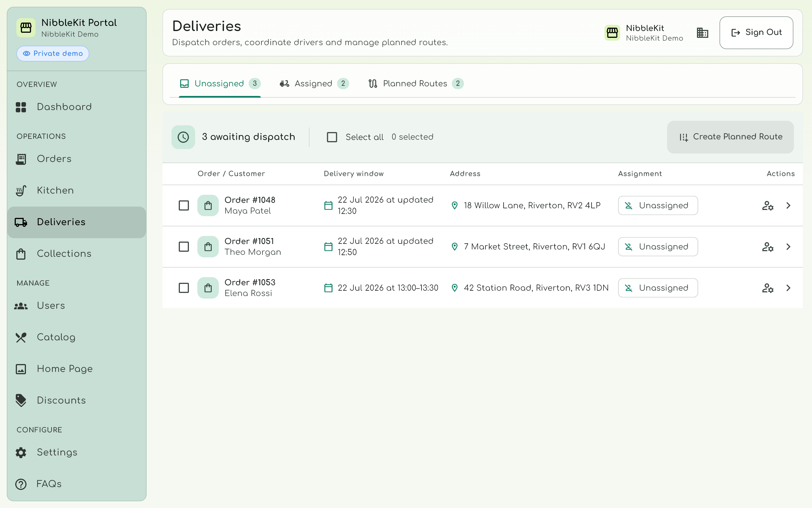
Task: Click calendar icon in Order #1051 delivery window
Action: (328, 247)
